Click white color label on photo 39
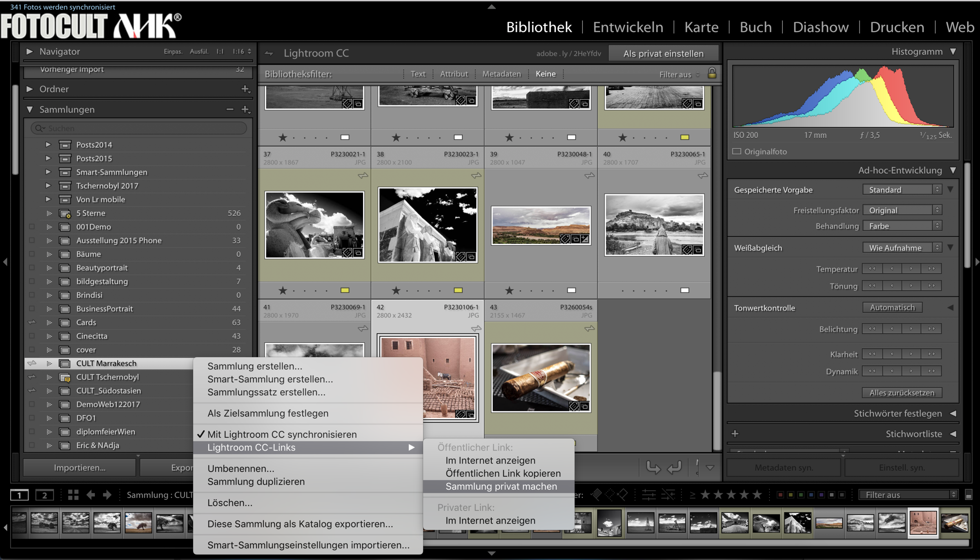Screen dimensions: 980x560 click(x=572, y=290)
